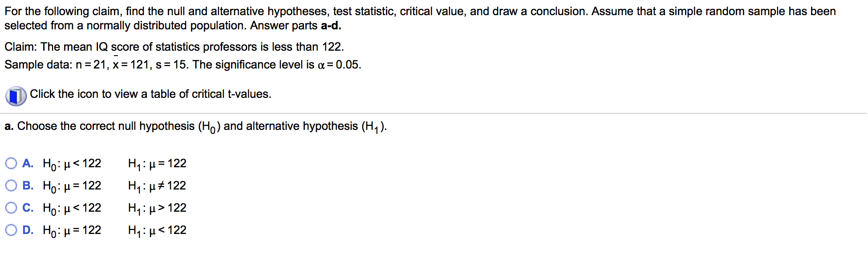This screenshot has height=266, width=868.
Task: Click H0: μ < 122 text in option A
Action: (72, 164)
